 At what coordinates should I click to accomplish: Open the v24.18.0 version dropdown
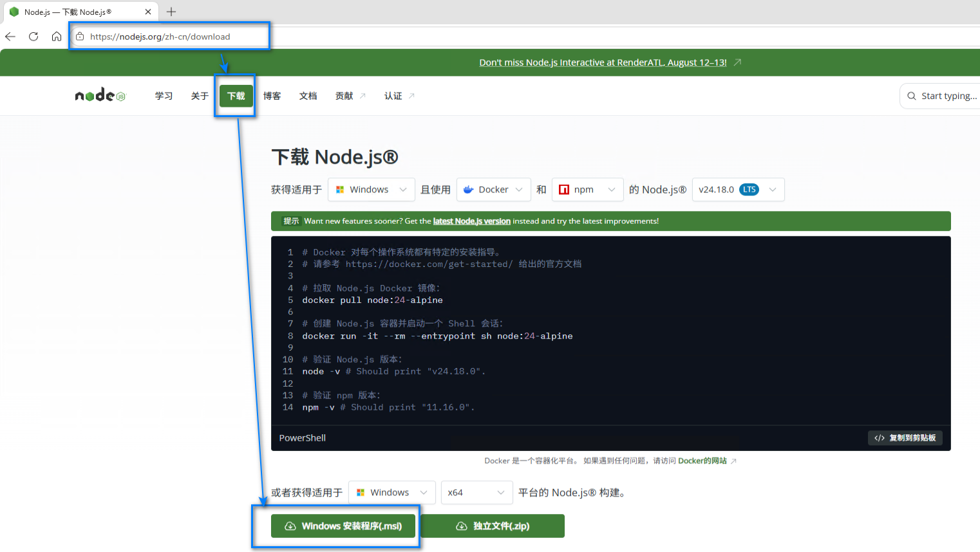coord(739,190)
